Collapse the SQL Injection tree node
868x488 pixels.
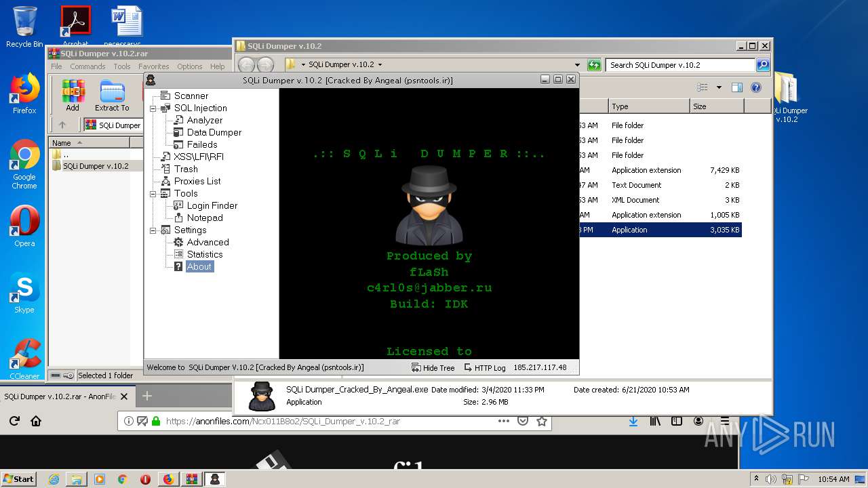[x=153, y=108]
